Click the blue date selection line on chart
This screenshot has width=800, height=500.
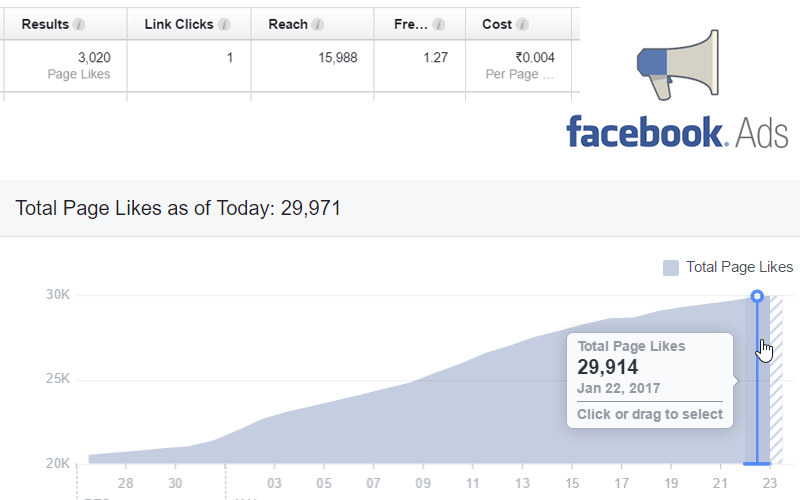tap(757, 383)
